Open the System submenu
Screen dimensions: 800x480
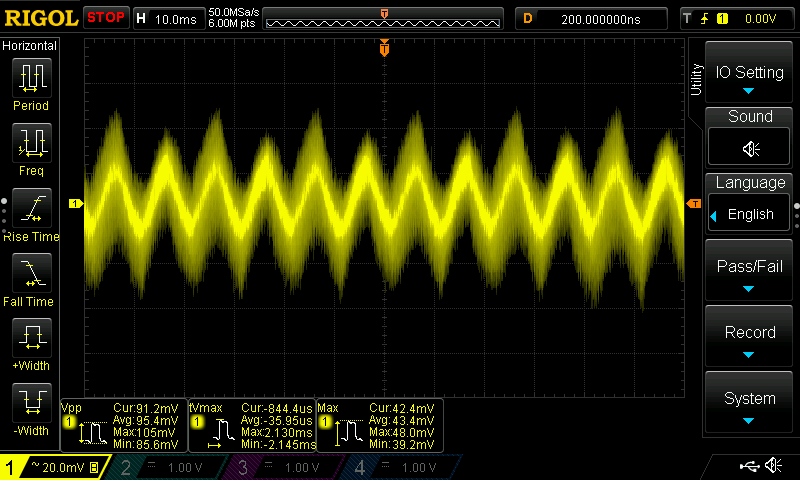click(x=749, y=402)
